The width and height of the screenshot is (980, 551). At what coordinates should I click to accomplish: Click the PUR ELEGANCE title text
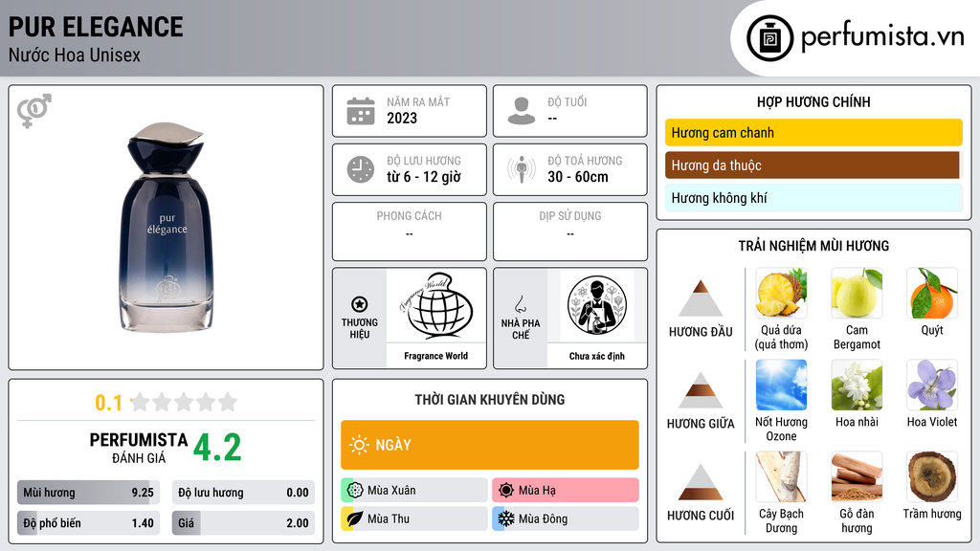pos(96,27)
